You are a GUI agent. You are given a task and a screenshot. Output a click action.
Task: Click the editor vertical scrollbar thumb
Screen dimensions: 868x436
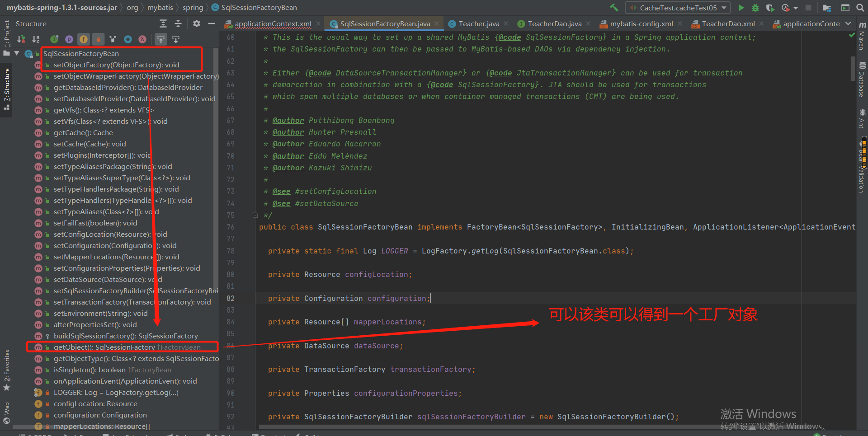click(x=853, y=68)
